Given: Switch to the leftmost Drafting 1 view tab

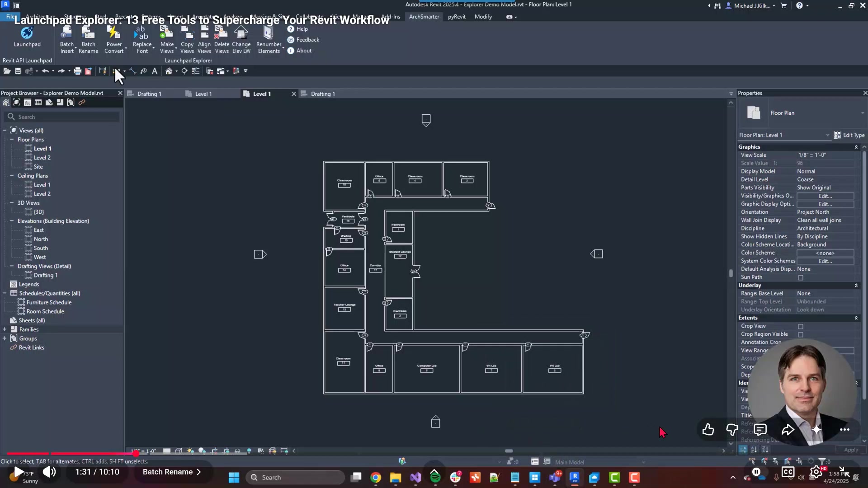Looking at the screenshot, I should (149, 94).
